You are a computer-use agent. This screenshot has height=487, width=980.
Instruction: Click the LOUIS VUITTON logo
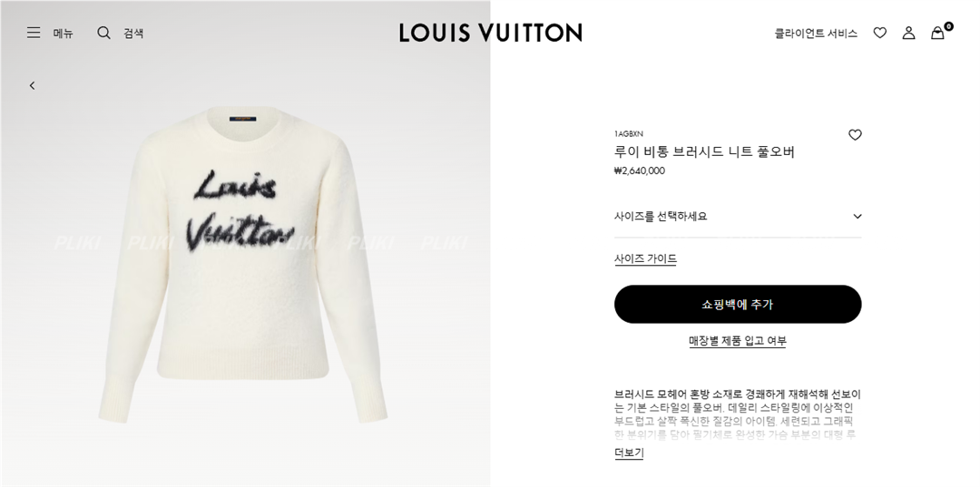pyautogui.click(x=491, y=33)
